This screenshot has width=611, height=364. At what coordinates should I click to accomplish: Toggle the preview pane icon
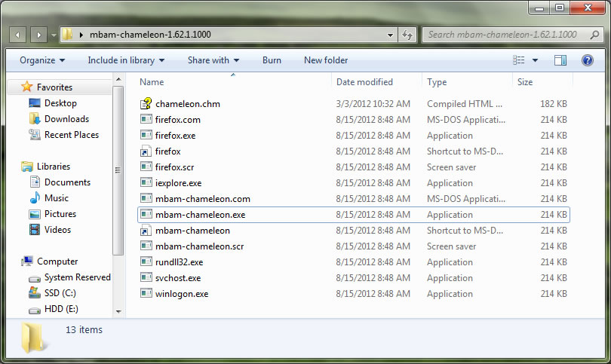(x=560, y=60)
